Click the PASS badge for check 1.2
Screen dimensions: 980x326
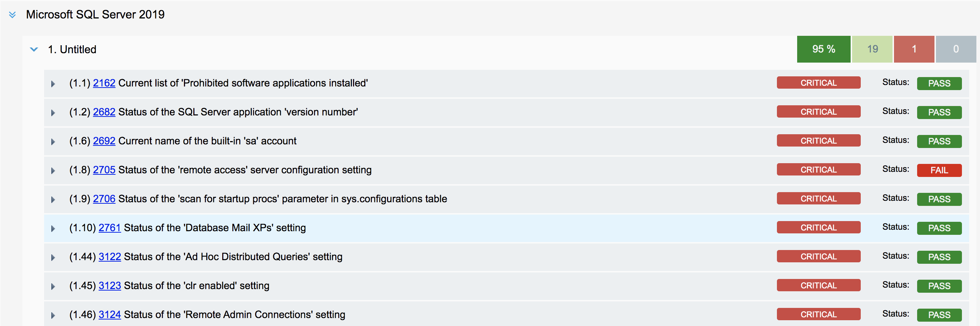pyautogui.click(x=939, y=113)
